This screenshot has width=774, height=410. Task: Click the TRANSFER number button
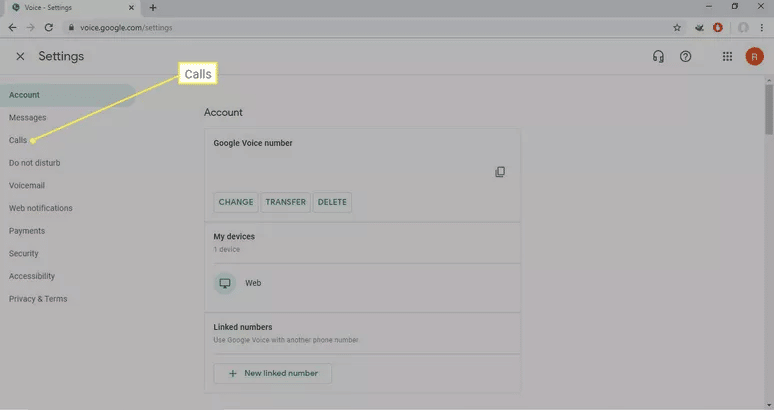click(285, 202)
